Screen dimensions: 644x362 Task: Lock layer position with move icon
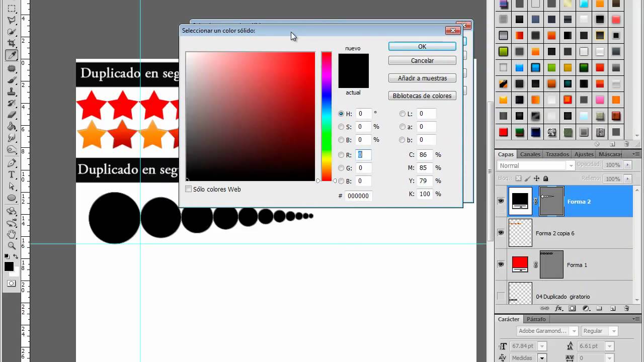point(536,178)
